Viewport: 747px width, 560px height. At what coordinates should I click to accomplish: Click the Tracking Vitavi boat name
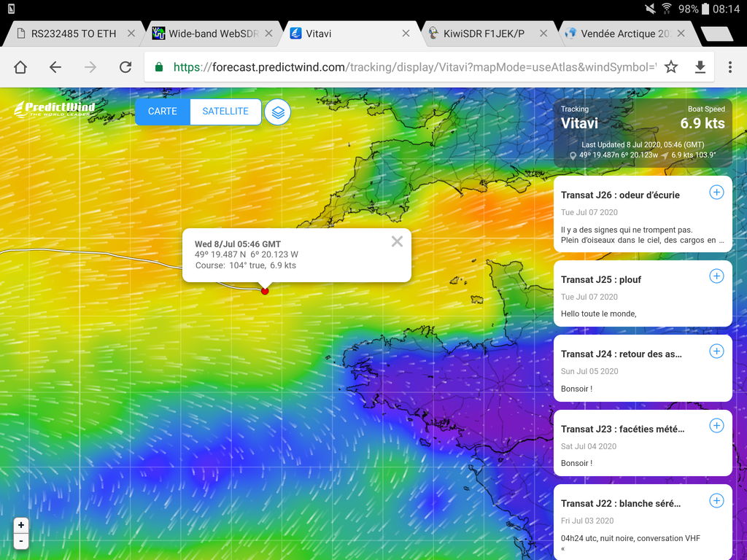point(579,124)
